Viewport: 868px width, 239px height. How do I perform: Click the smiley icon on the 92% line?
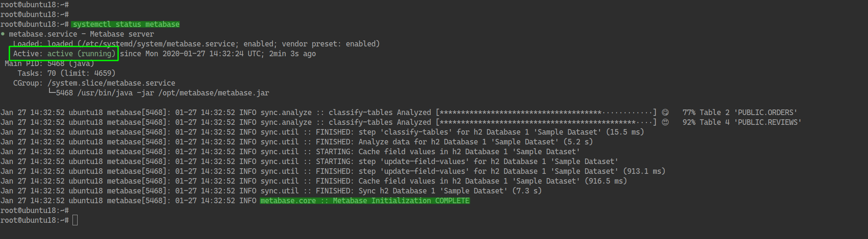tap(665, 122)
